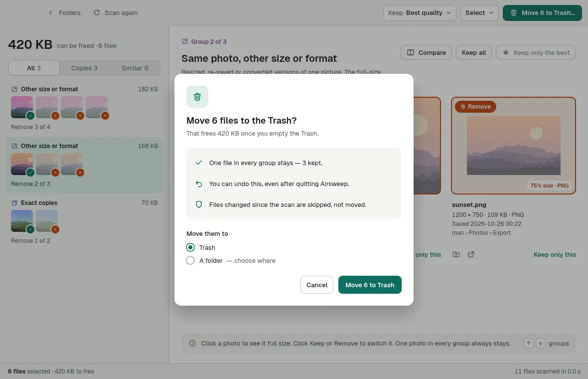
Task: Click the Compare side-by-side icon
Action: pyautogui.click(x=411, y=52)
